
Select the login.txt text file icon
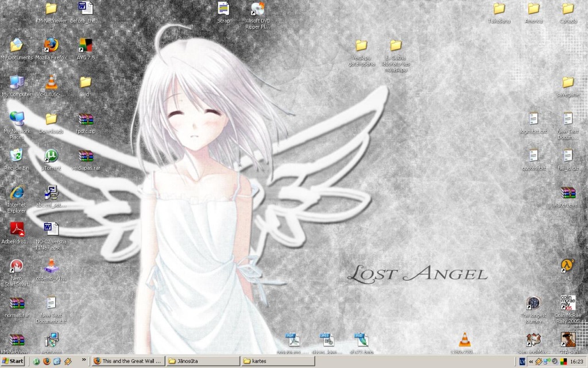tap(533, 122)
